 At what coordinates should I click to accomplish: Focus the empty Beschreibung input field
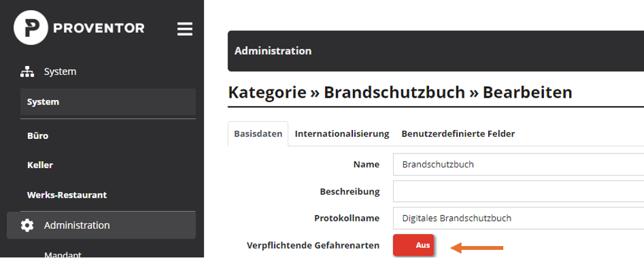pyautogui.click(x=517, y=191)
